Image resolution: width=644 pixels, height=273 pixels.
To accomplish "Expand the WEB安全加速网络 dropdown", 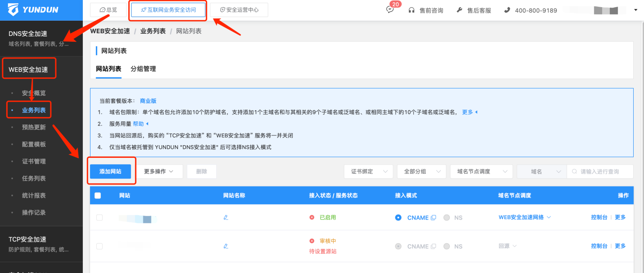I will click(525, 217).
